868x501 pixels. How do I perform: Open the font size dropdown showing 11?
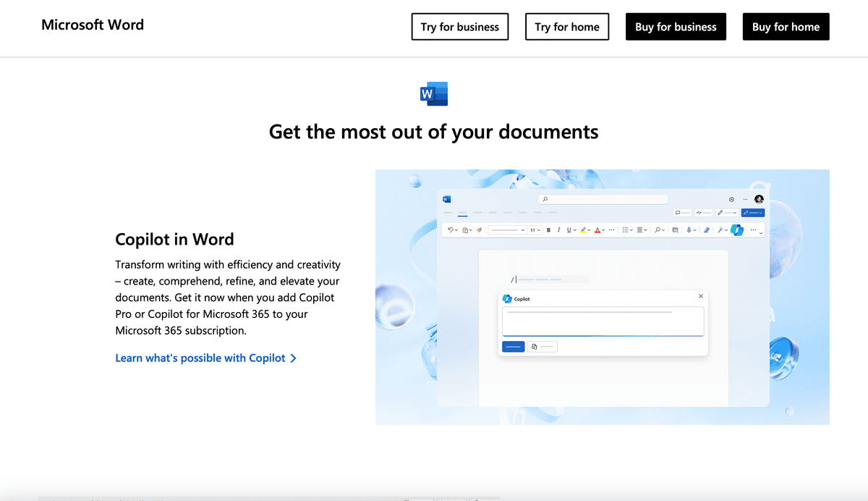click(x=534, y=230)
